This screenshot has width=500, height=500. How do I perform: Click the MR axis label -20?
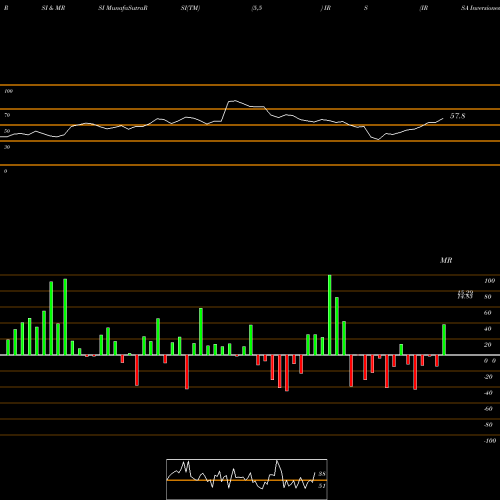(488, 377)
